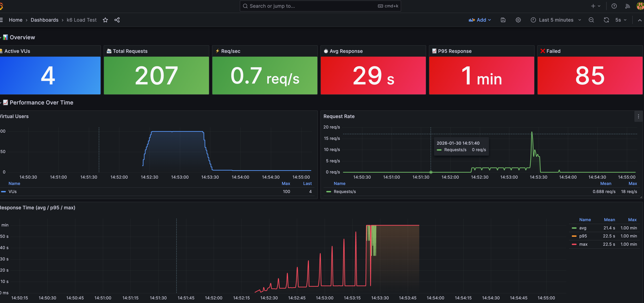Refresh the dashboard now

pos(606,20)
